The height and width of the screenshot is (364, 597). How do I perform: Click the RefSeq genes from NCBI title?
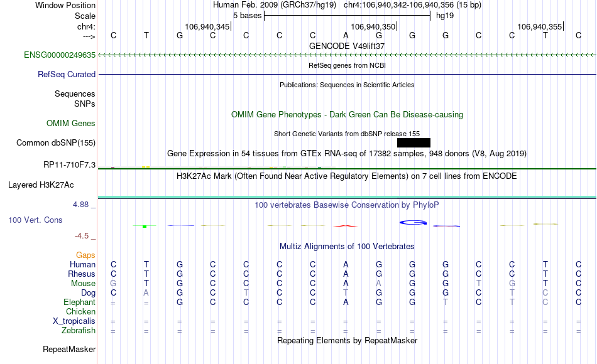tap(347, 65)
